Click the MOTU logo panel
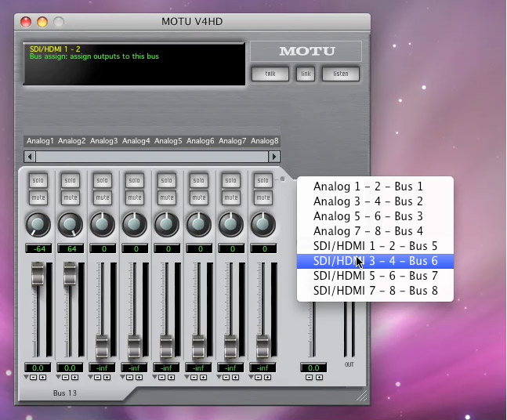This screenshot has width=507, height=420. coord(306,51)
